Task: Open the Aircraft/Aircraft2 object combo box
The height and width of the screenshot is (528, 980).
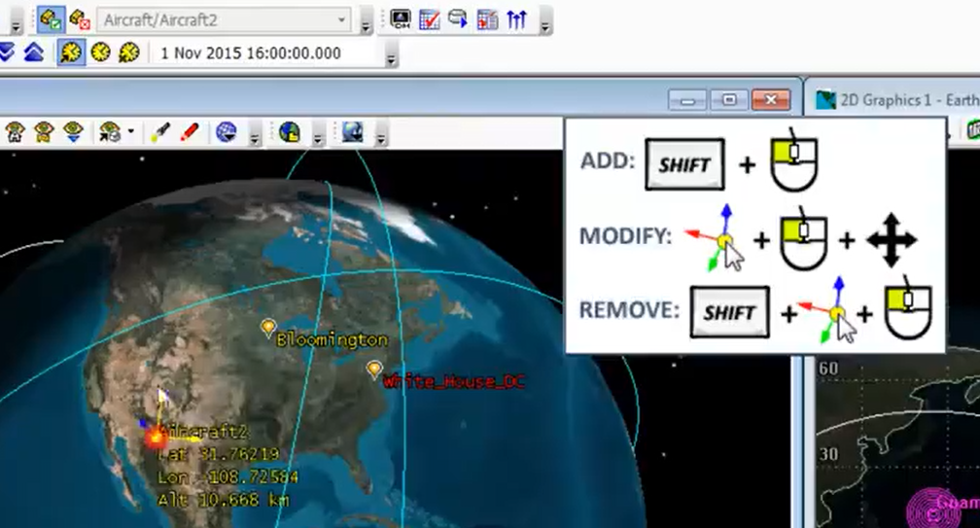Action: click(x=225, y=20)
